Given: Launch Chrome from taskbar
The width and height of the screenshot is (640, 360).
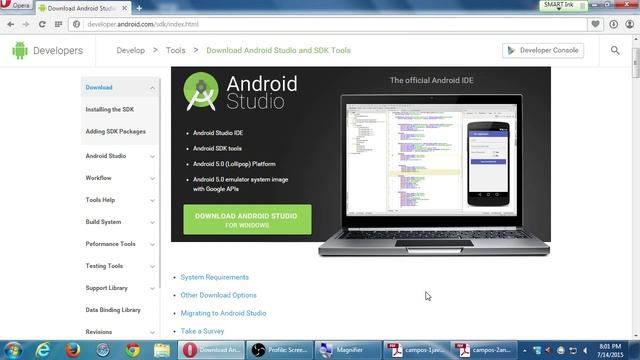Looking at the screenshot, I should click(x=133, y=350).
